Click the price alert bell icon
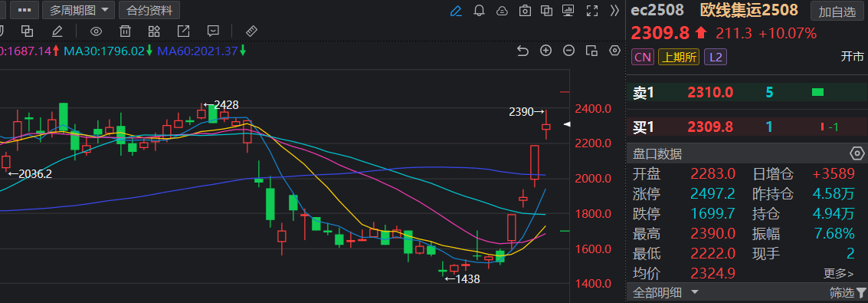 tap(480, 11)
